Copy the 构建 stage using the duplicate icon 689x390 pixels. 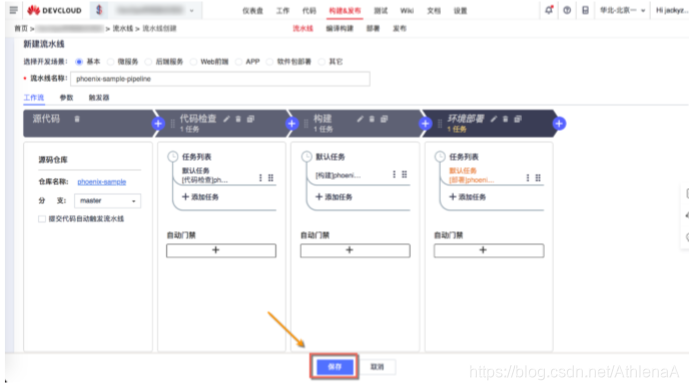[384, 119]
